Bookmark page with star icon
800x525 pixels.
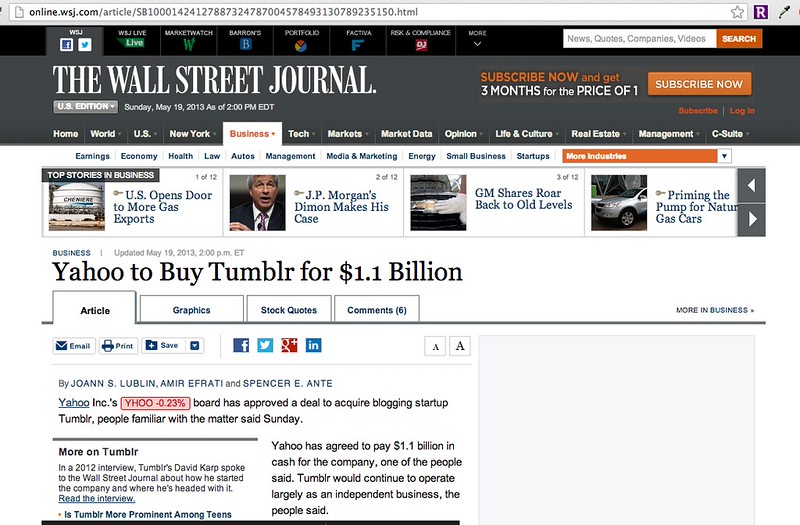coord(737,12)
